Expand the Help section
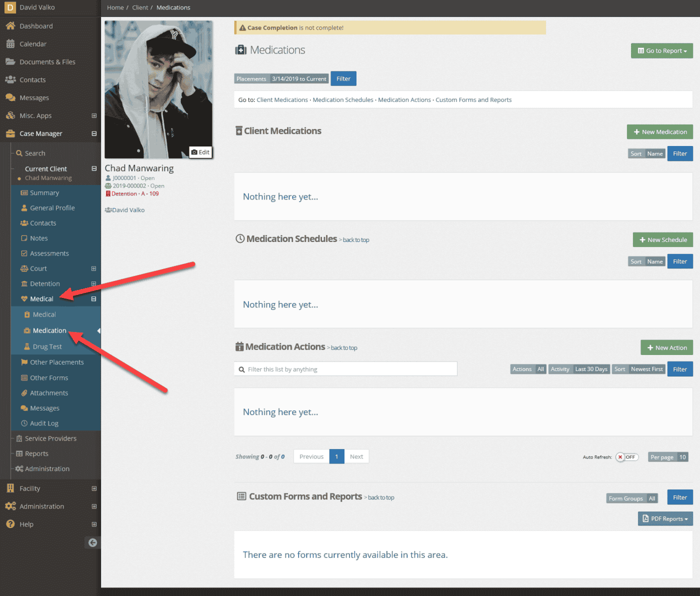This screenshot has width=700, height=596. [x=94, y=524]
